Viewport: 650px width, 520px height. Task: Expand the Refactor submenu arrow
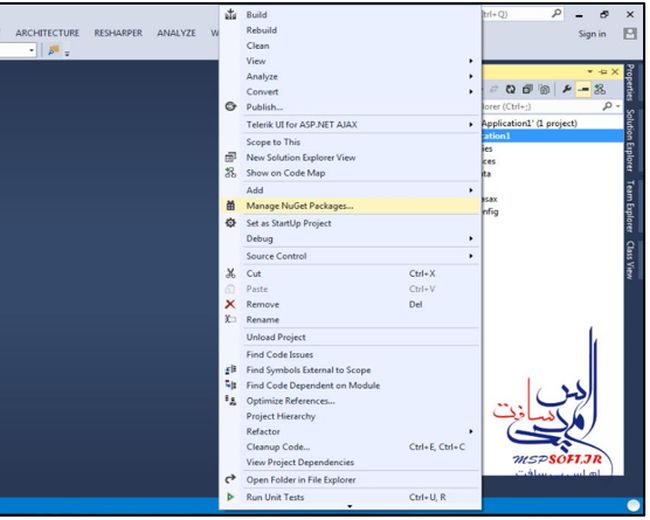point(471,432)
